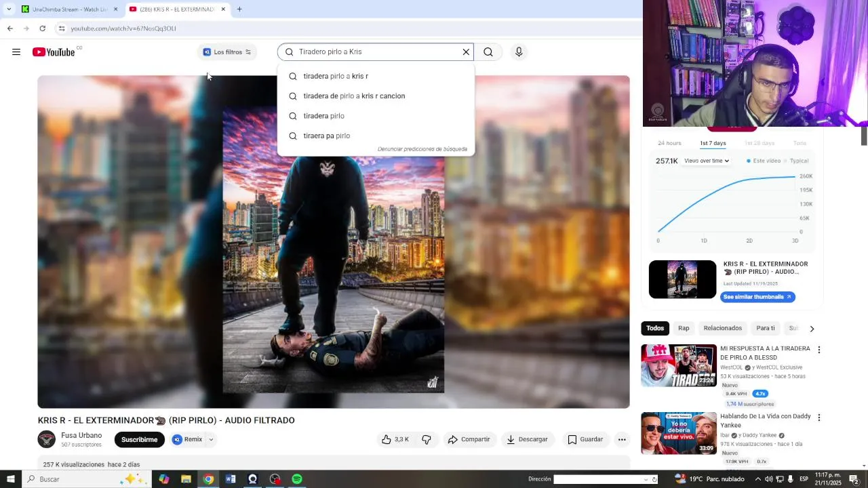Expand the Remix dropdown arrow

point(211,439)
